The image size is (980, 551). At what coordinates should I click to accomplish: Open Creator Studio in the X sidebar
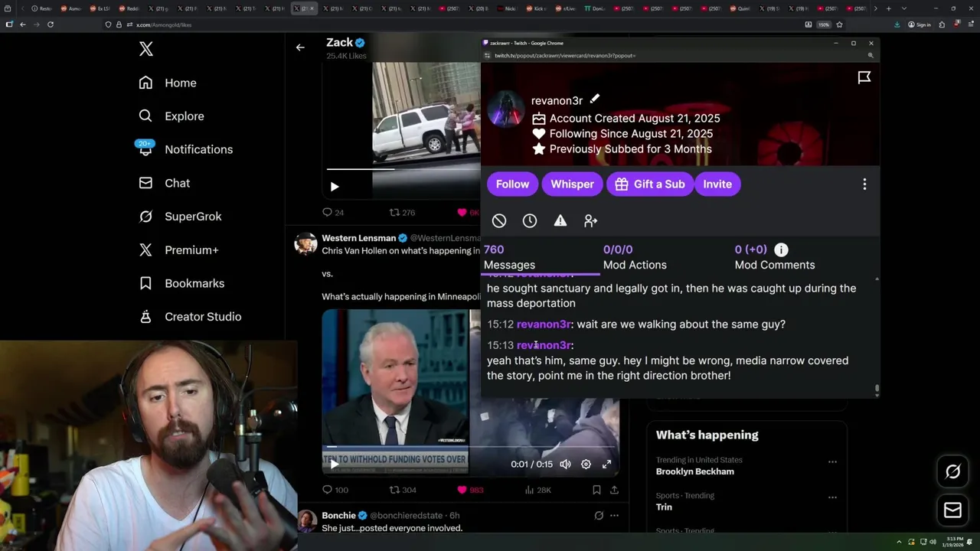coord(189,317)
